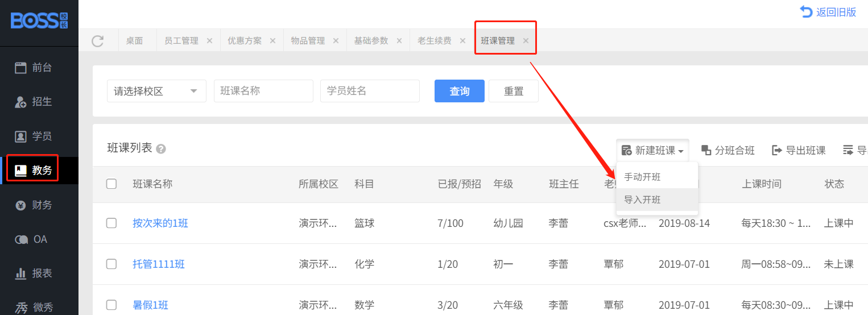Image resolution: width=868 pixels, height=315 pixels.
Task: Click the 分班合班 toolbar button
Action: [x=728, y=150]
